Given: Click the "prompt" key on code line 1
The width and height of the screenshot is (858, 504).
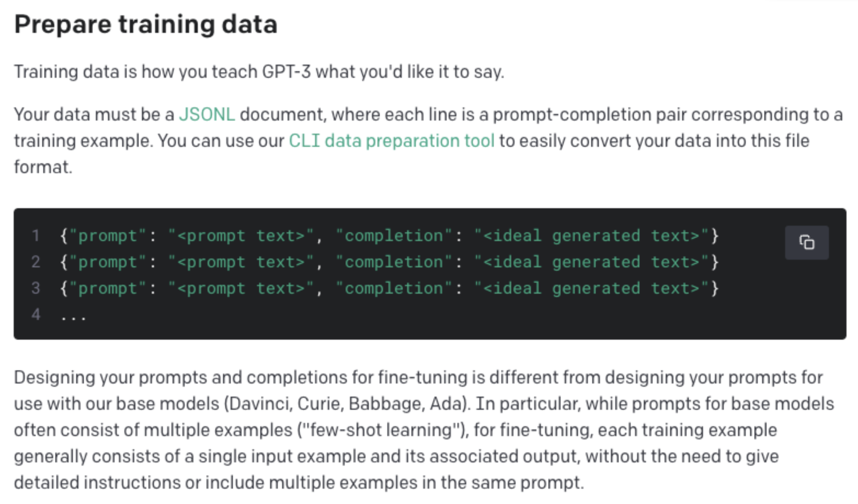Looking at the screenshot, I should point(108,236).
